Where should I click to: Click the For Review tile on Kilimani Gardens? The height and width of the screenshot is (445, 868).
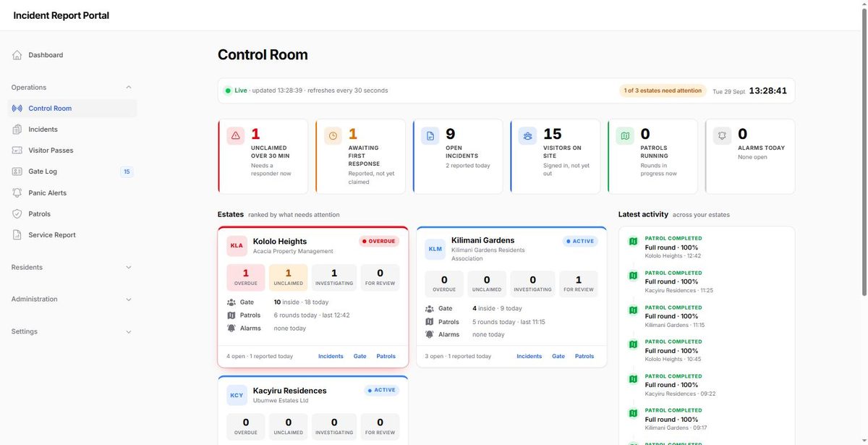click(x=579, y=284)
